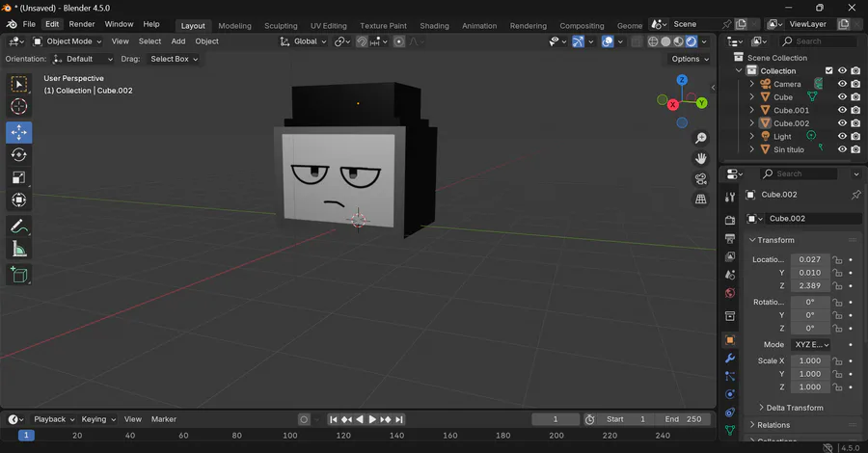Activate the Scale tool

(19, 177)
